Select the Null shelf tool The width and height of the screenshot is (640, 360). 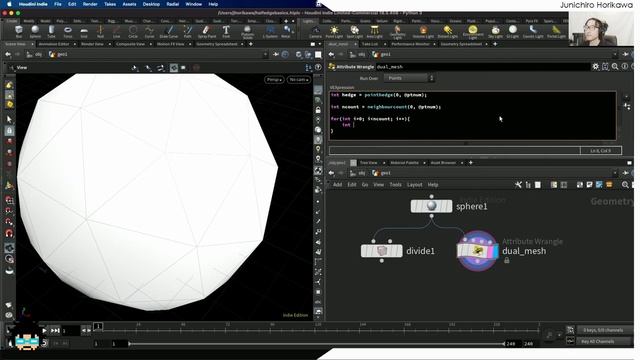pyautogui.click(x=100, y=31)
